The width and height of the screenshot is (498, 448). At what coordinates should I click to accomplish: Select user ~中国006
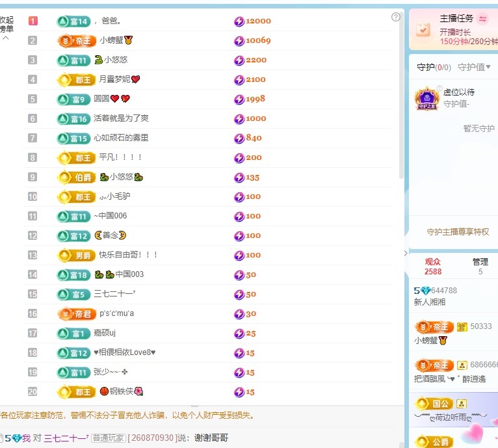[111, 216]
